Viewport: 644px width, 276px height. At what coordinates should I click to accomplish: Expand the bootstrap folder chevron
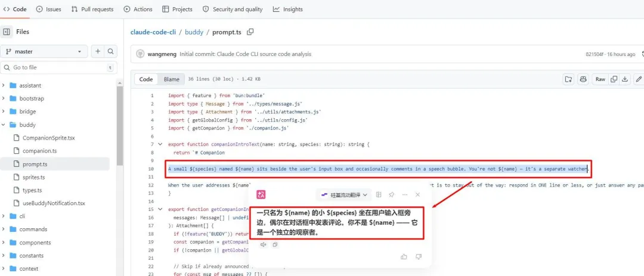click(4, 98)
